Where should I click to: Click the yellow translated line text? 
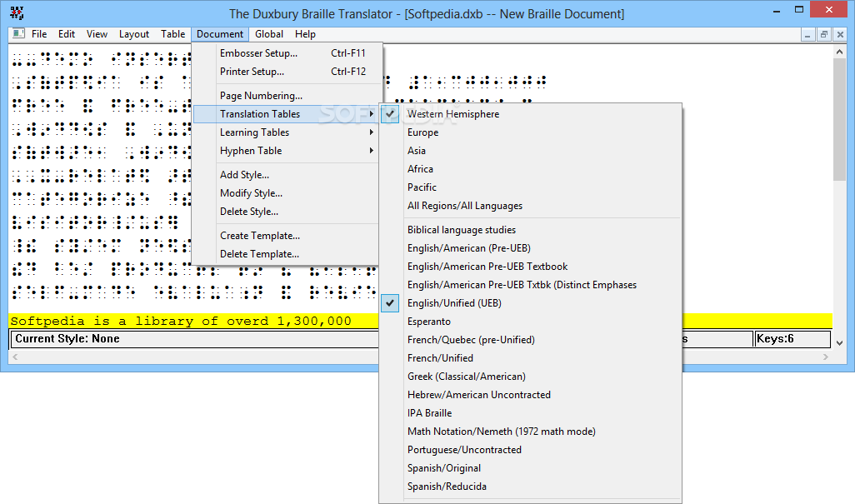[x=181, y=321]
